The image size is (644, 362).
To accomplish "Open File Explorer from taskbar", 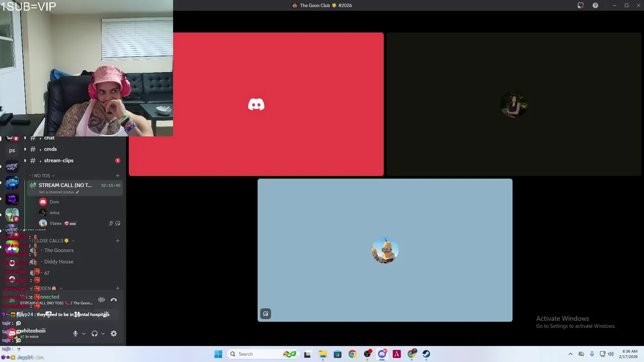I will (x=323, y=354).
